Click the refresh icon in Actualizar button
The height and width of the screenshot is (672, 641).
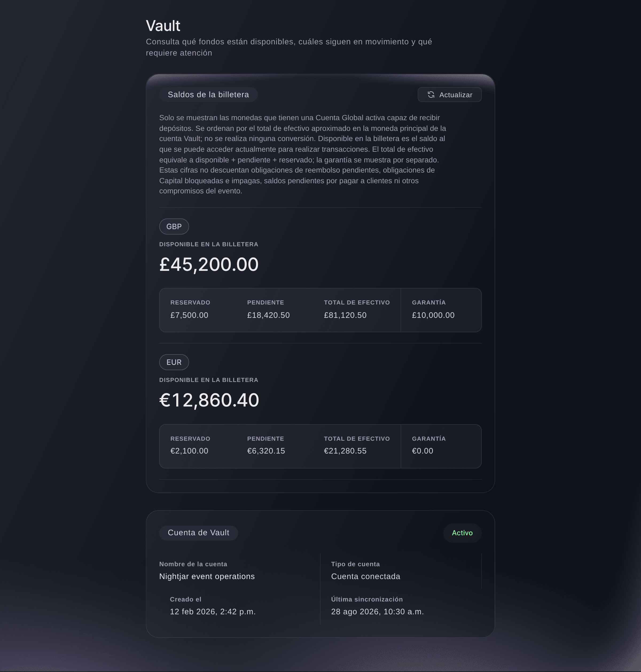tap(431, 95)
